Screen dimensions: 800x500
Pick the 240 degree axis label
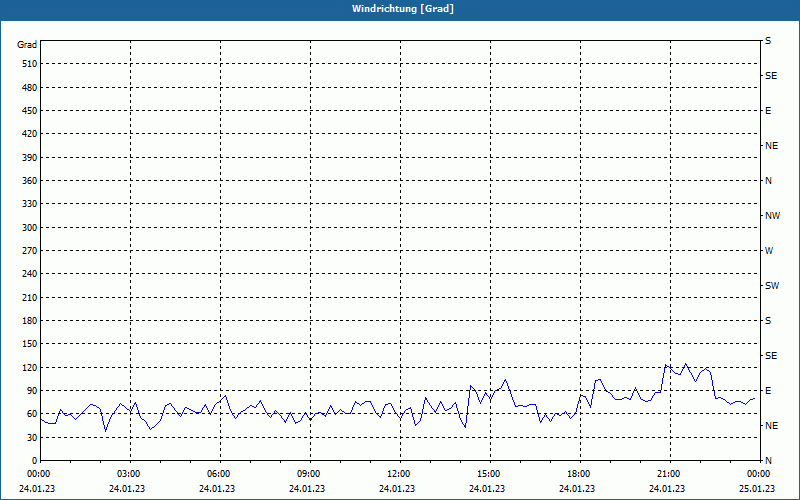tap(30, 274)
